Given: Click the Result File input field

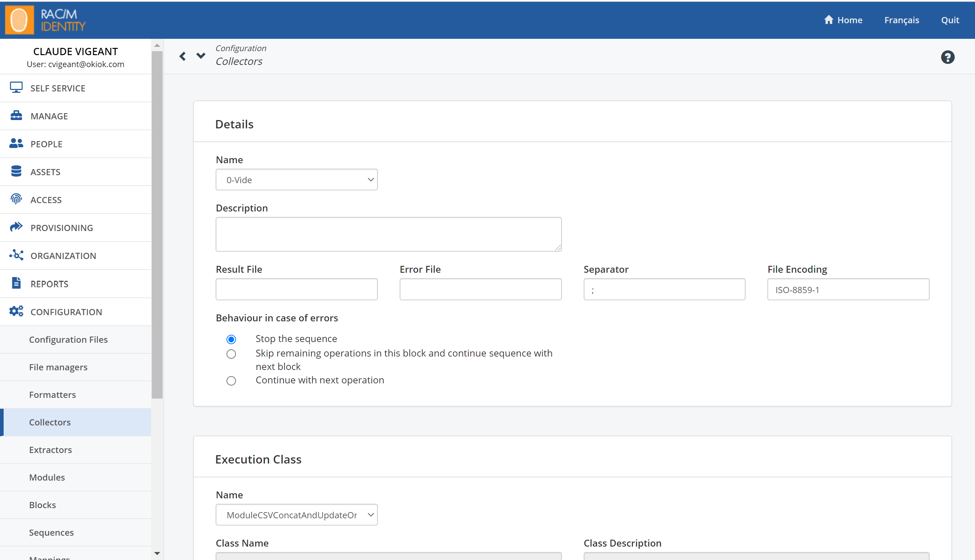Looking at the screenshot, I should coord(297,289).
